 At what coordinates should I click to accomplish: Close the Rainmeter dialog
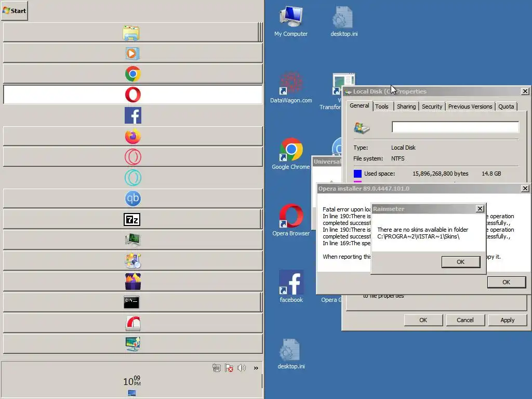pos(480,209)
